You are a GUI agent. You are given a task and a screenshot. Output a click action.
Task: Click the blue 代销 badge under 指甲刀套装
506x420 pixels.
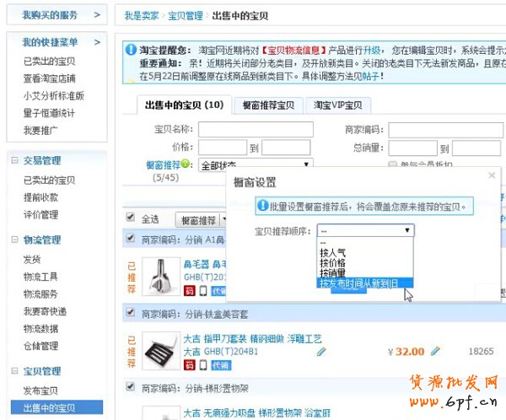[x=220, y=365]
